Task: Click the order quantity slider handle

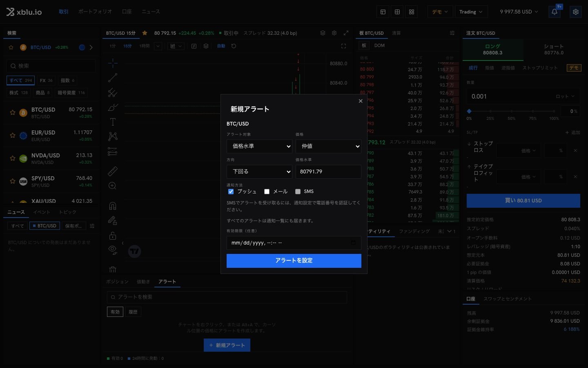Action: 469,111
